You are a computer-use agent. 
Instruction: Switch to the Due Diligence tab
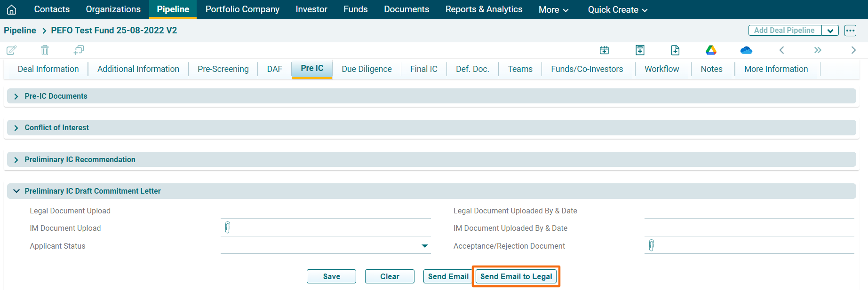[366, 69]
